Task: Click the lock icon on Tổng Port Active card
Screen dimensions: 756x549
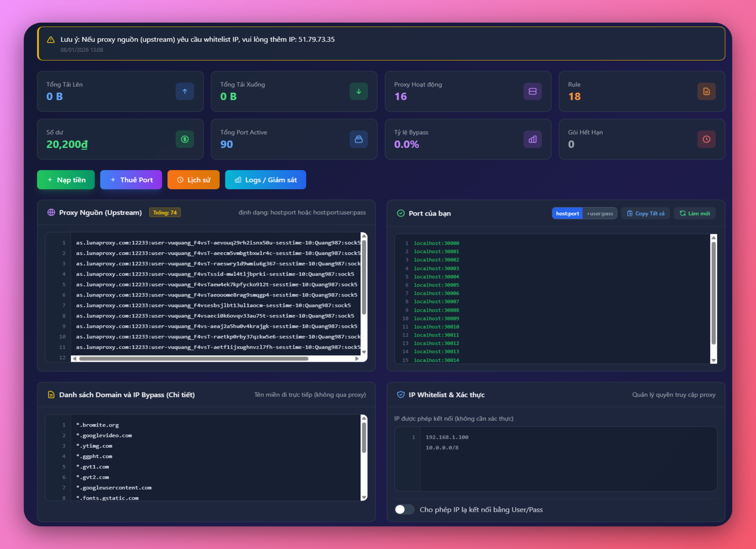Action: pos(358,139)
